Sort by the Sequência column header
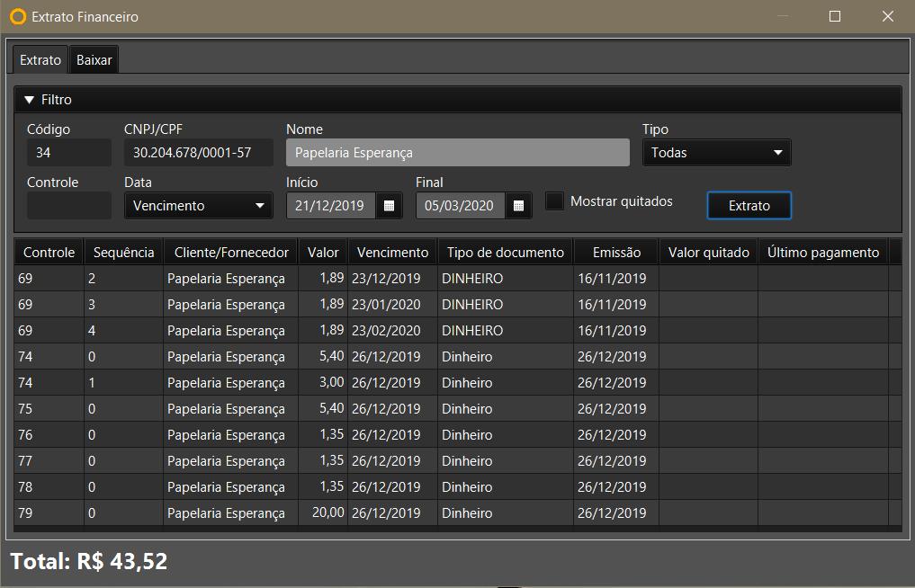 (124, 253)
